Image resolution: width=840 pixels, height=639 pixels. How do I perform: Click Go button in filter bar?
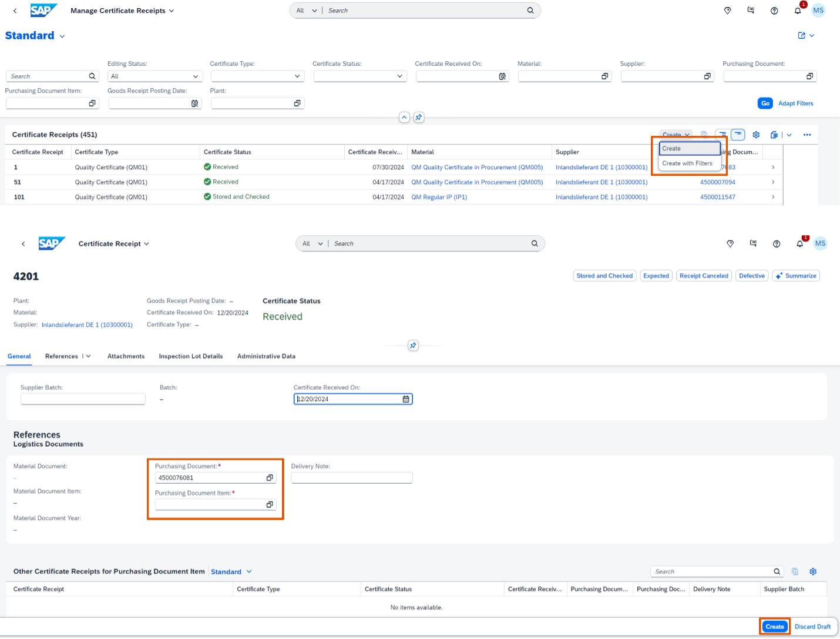[x=765, y=103]
